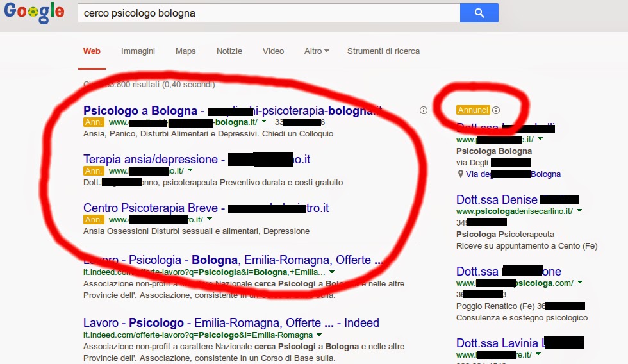
Task: Click 'Ansia, Panico, Disturbi Alimentari' description
Action: 208,134
